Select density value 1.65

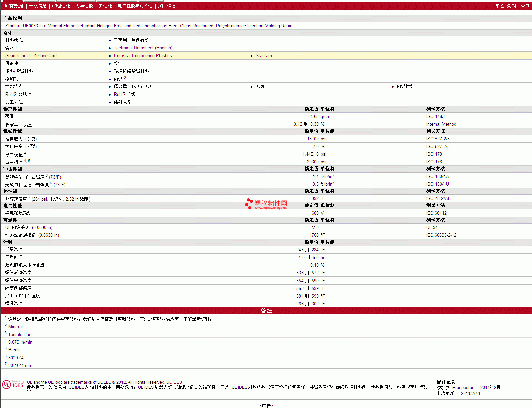(x=314, y=117)
